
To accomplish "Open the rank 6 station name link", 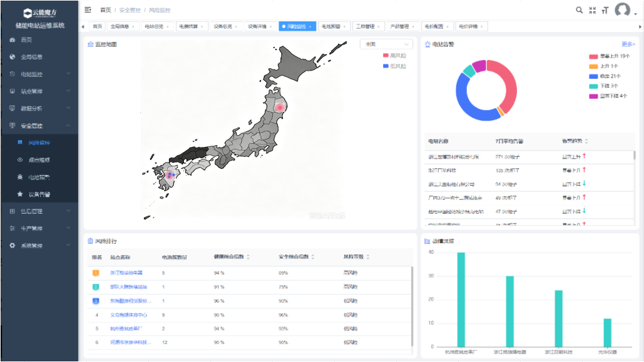I will pyautogui.click(x=131, y=342).
